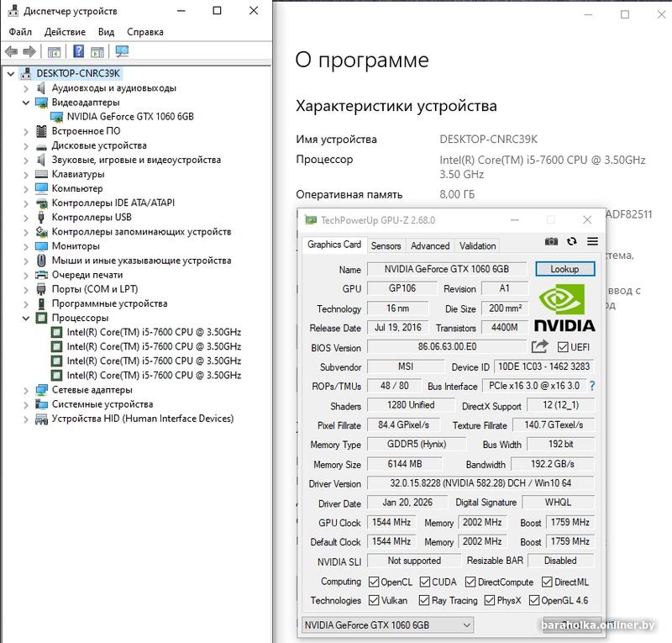Viewport: 672px width, 643px height.
Task: Collapse the DESKTOP-CNRC39K root node
Action: [11, 74]
